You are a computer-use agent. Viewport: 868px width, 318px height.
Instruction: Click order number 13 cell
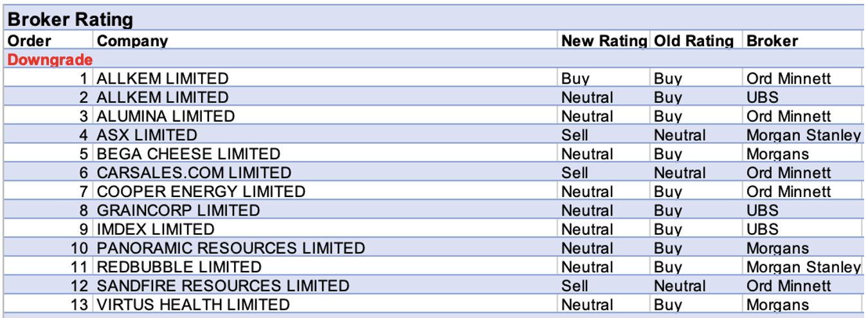pyautogui.click(x=79, y=304)
